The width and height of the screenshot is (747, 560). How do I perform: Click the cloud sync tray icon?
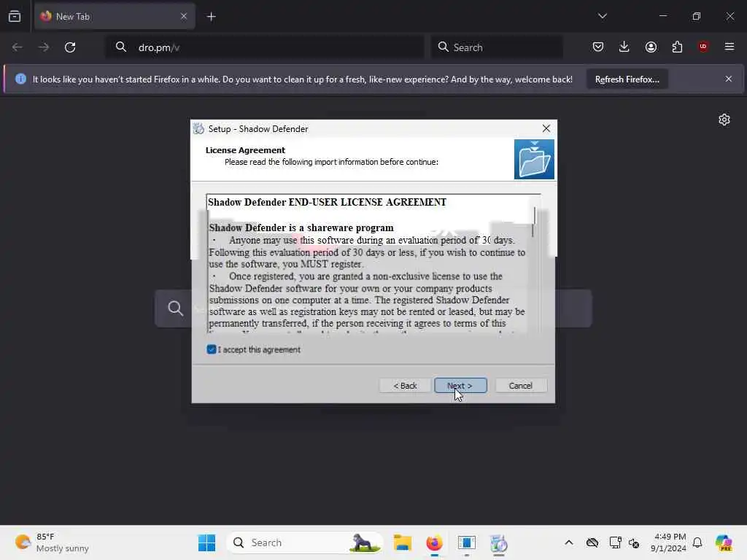point(592,542)
